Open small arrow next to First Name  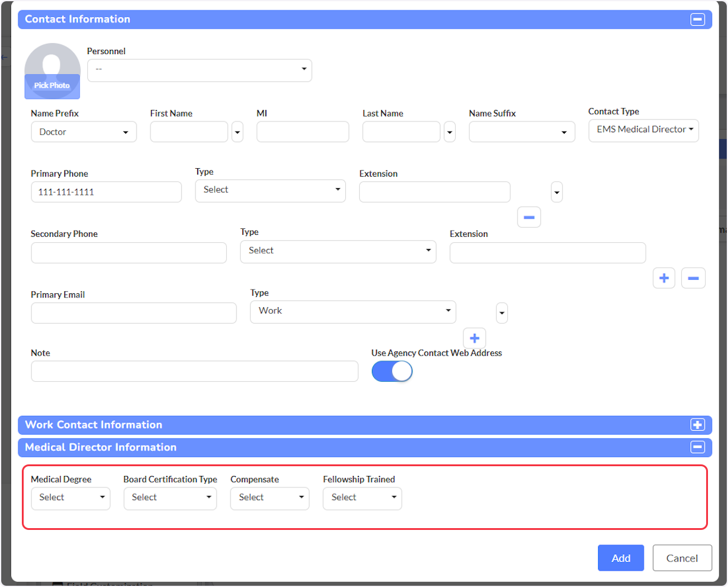pos(237,132)
